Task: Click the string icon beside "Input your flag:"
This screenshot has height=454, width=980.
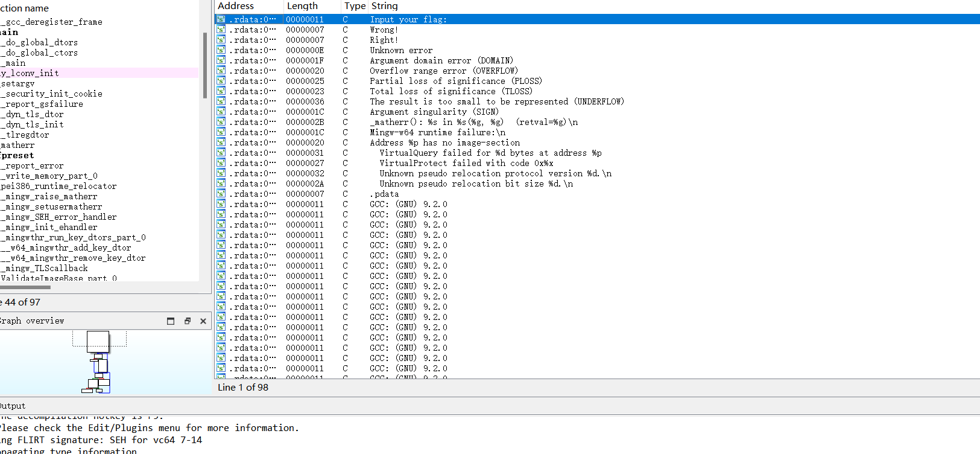Action: coord(221,19)
